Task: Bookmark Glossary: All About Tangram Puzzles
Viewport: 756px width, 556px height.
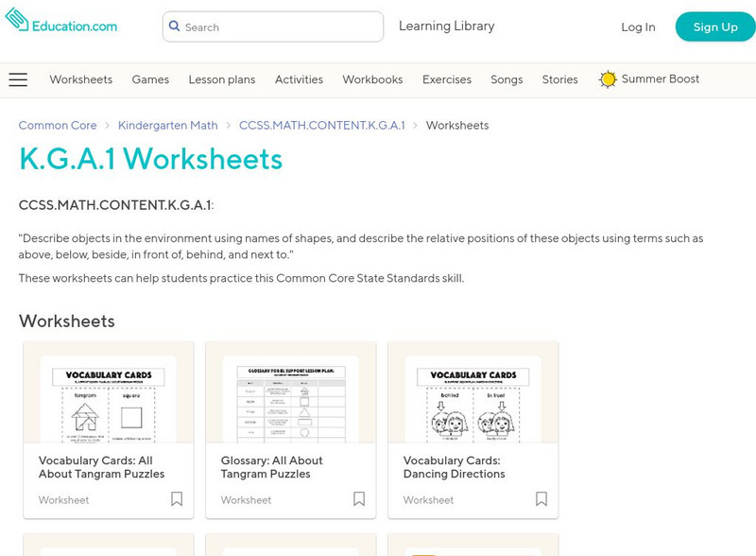Action: (x=359, y=499)
